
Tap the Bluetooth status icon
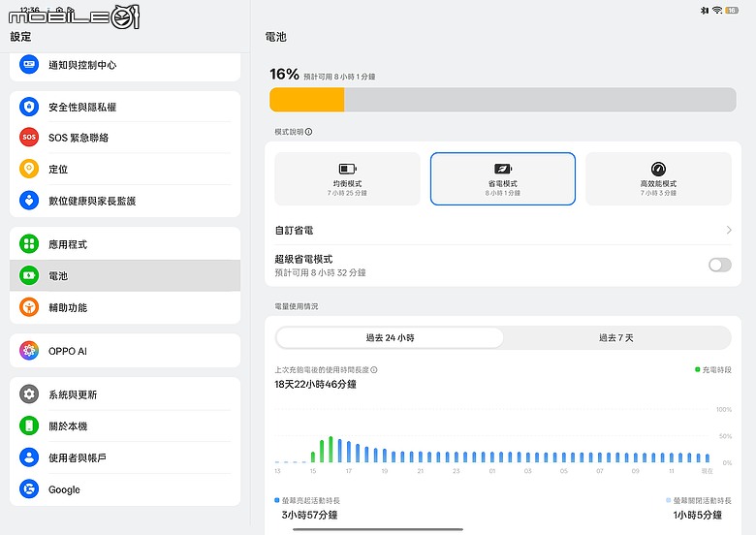[705, 10]
